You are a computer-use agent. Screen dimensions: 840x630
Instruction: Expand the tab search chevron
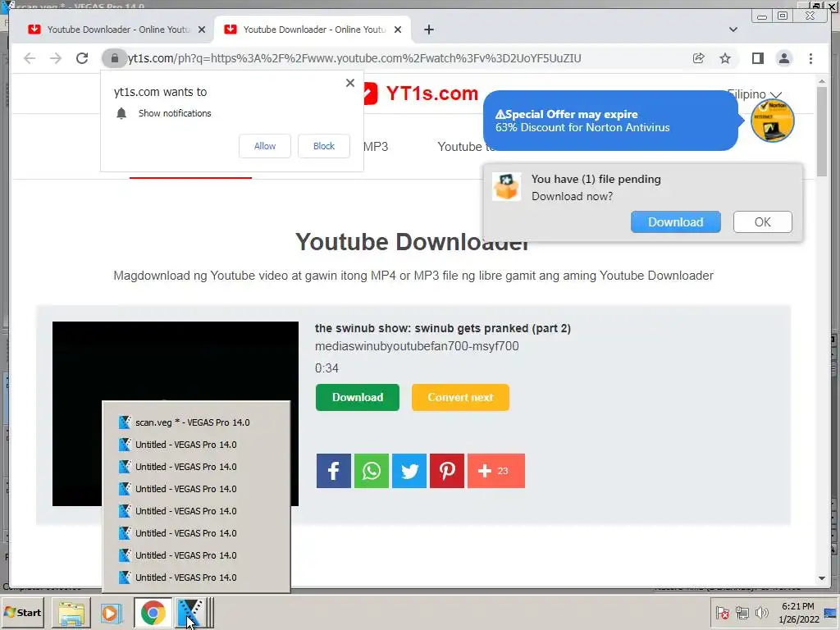(733, 30)
